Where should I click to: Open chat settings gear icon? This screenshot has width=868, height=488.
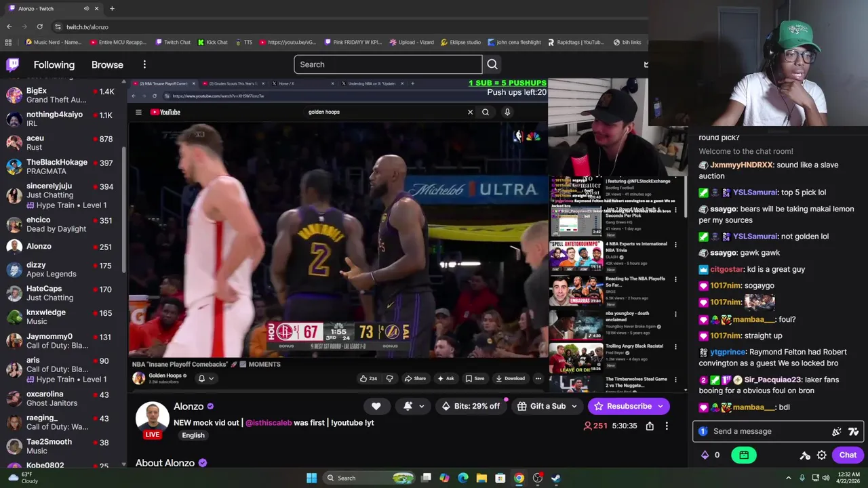[x=822, y=455]
